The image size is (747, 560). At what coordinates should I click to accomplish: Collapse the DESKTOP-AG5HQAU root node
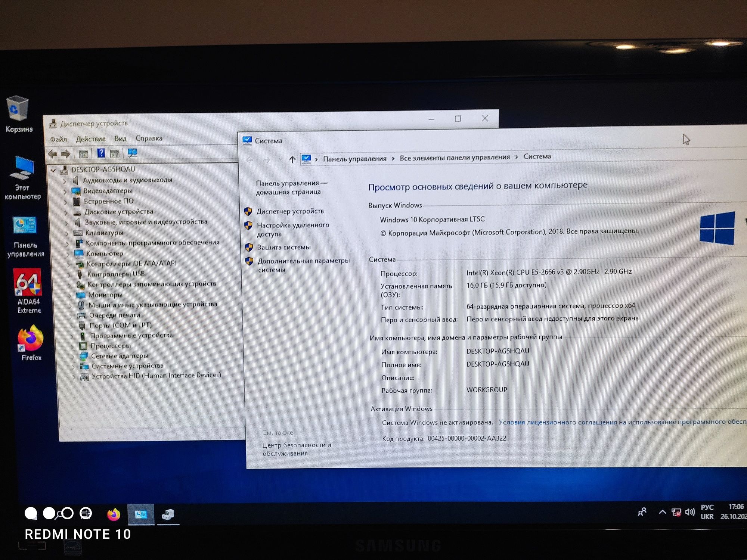[53, 170]
